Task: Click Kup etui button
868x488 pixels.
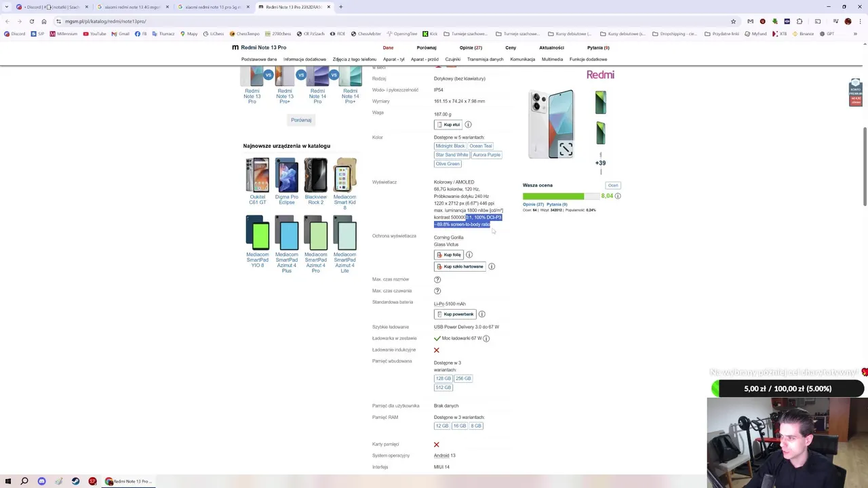Action: [448, 125]
